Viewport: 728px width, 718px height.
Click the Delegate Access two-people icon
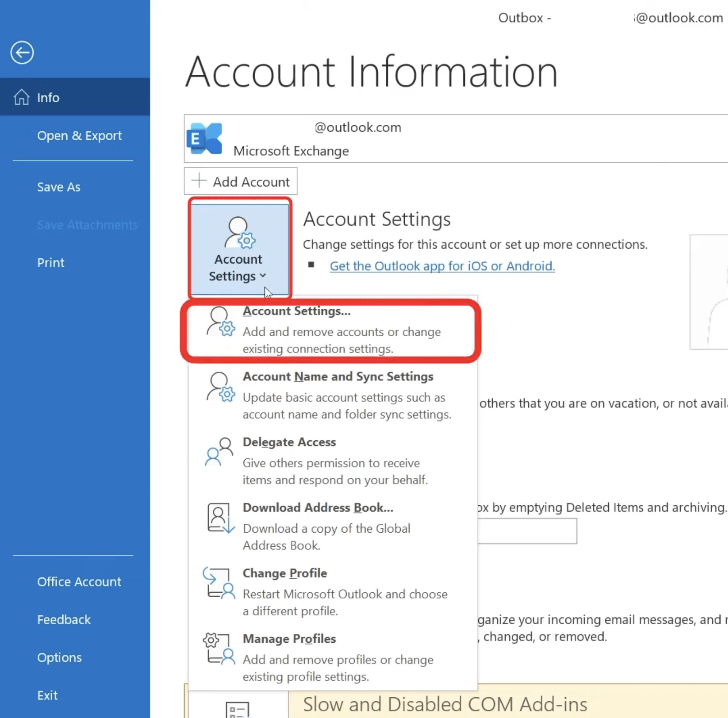click(220, 452)
